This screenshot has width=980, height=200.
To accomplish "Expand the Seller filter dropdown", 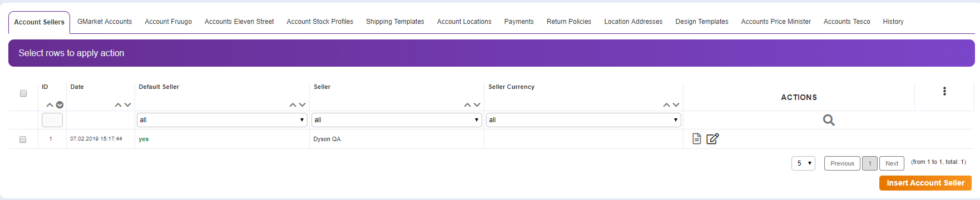I will click(397, 120).
